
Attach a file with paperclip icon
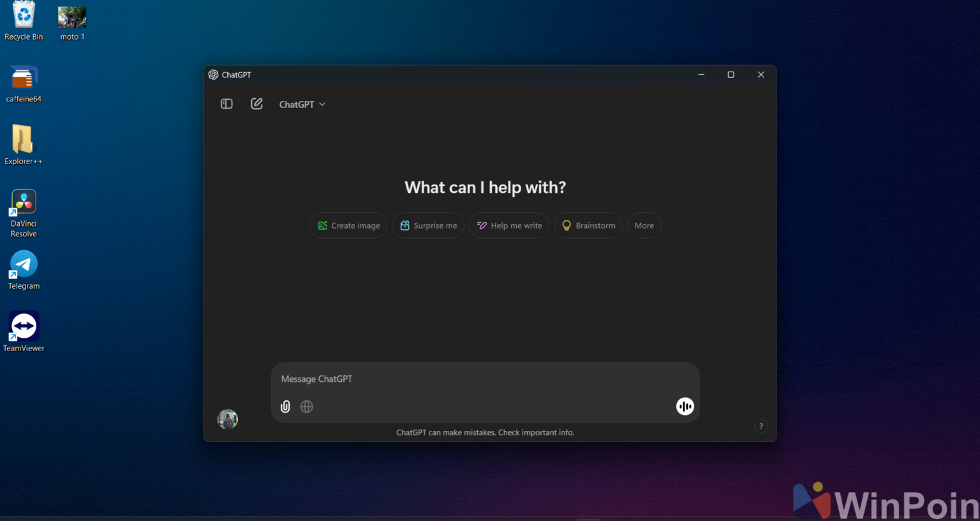tap(285, 407)
